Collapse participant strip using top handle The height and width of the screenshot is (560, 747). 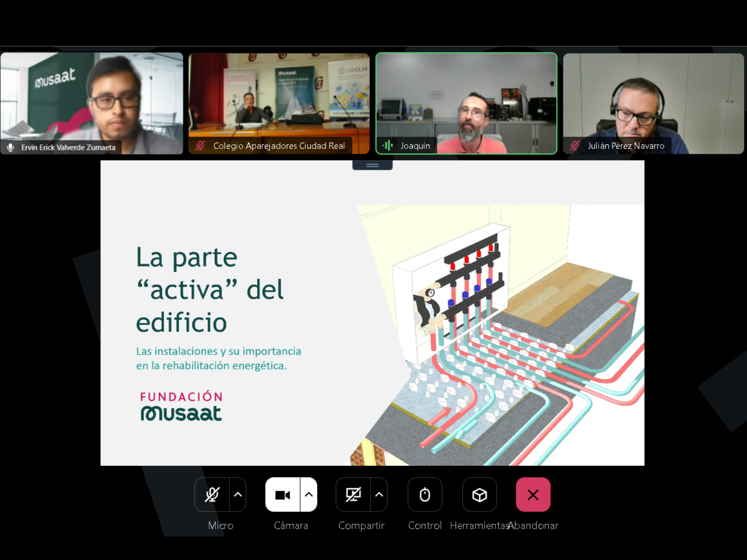coord(372,165)
